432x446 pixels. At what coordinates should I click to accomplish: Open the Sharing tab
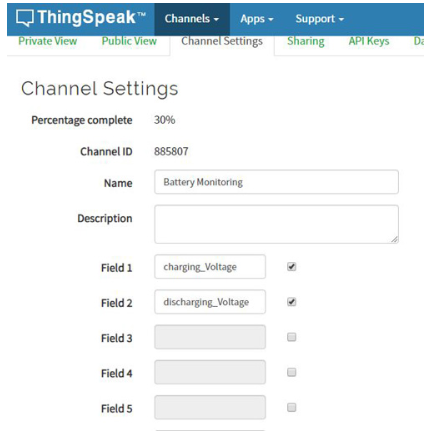[x=306, y=42]
